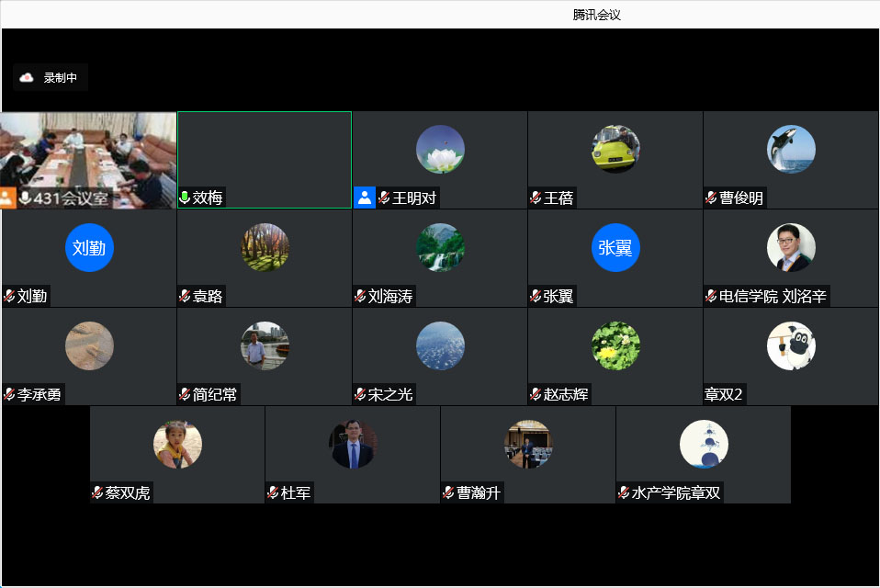The image size is (880, 588).
Task: Click the 录制中 recording status label
Action: pos(61,78)
